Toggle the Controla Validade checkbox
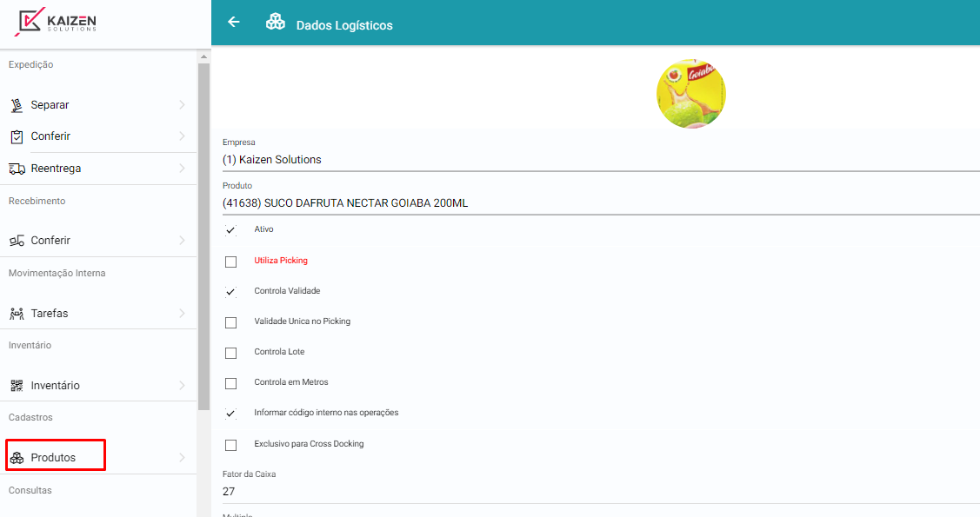 (x=230, y=292)
